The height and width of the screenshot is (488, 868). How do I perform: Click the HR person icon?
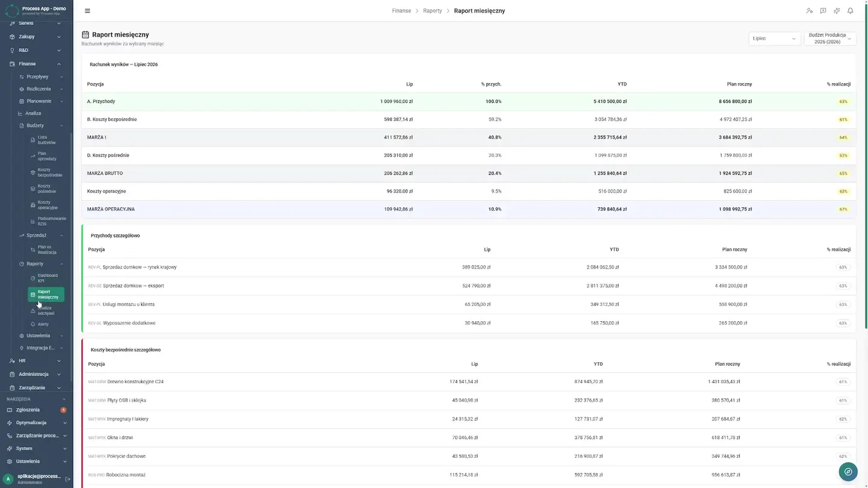pyautogui.click(x=12, y=361)
